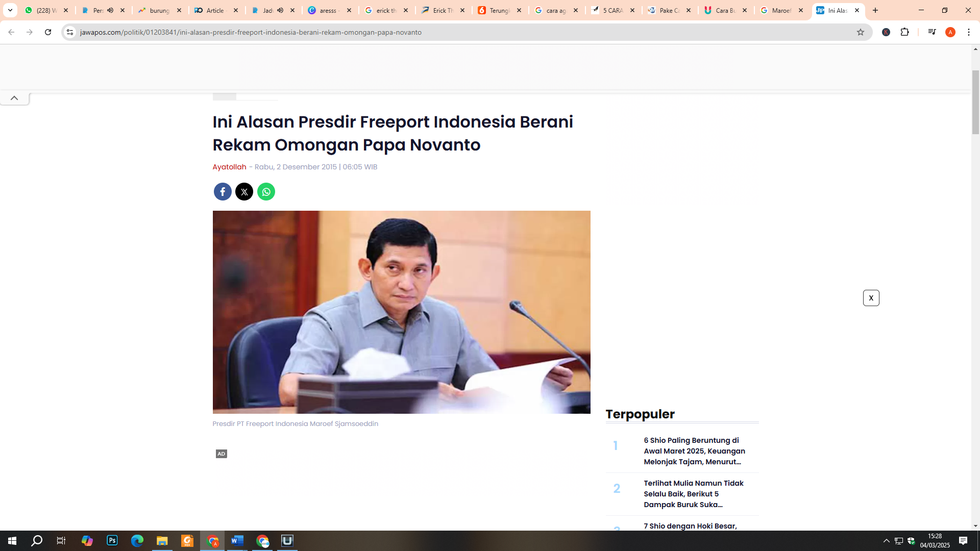Click the photo caption 'Presdir PT Freeport Indonesia'
Screen dimensions: 980x551
295,424
